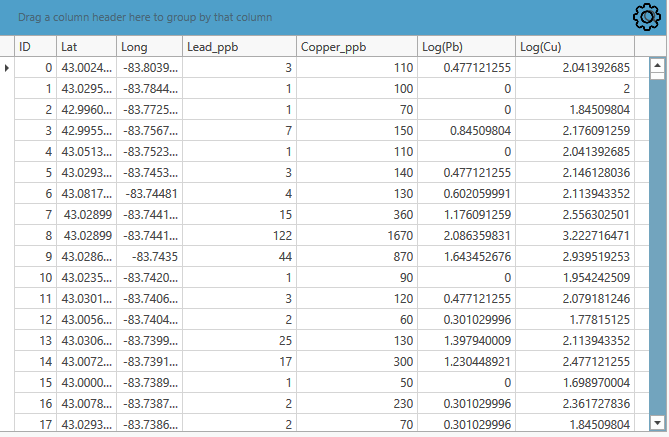Select Lead_ppb cell with value 122

239,236
